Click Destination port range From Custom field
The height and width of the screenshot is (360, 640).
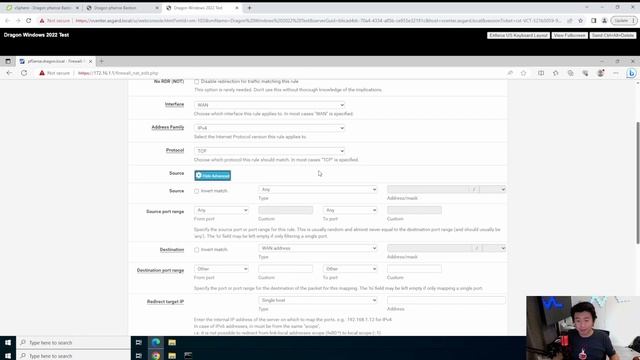pyautogui.click(x=286, y=269)
